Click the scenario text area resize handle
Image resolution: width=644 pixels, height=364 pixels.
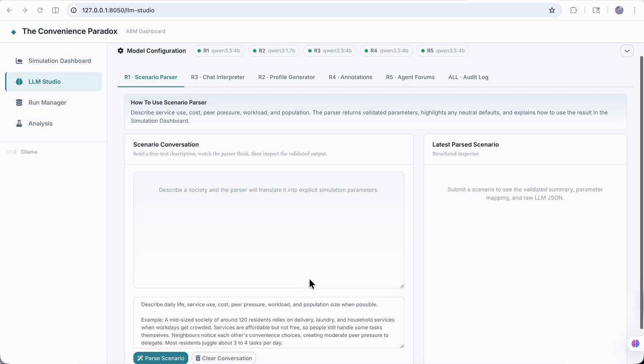pyautogui.click(x=402, y=346)
